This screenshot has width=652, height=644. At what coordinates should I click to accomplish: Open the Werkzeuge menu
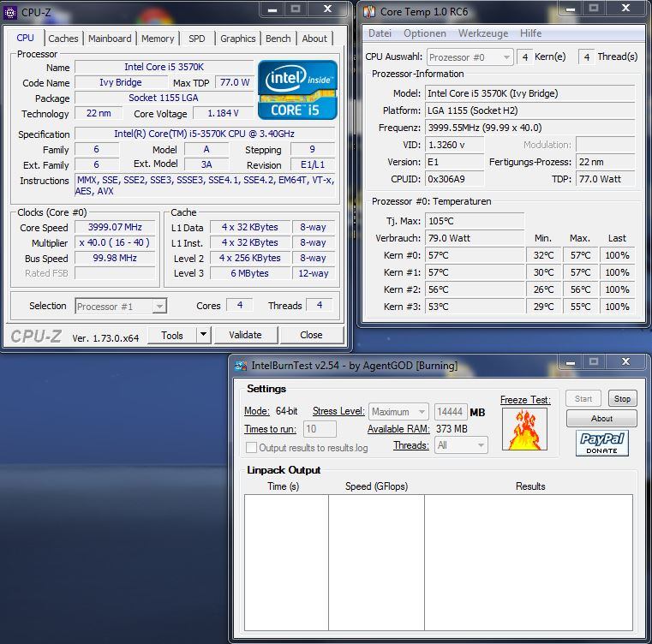tap(482, 33)
